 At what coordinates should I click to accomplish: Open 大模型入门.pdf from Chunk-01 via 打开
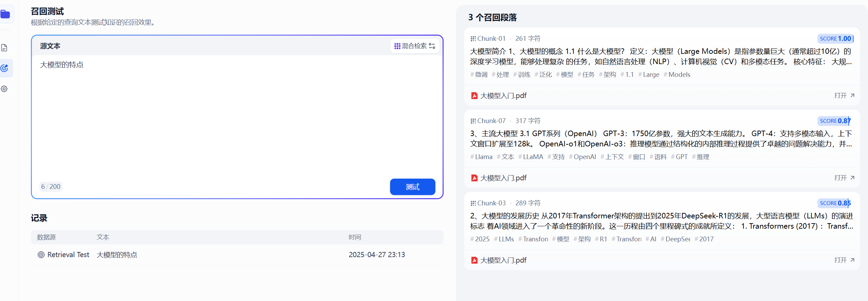click(x=844, y=96)
